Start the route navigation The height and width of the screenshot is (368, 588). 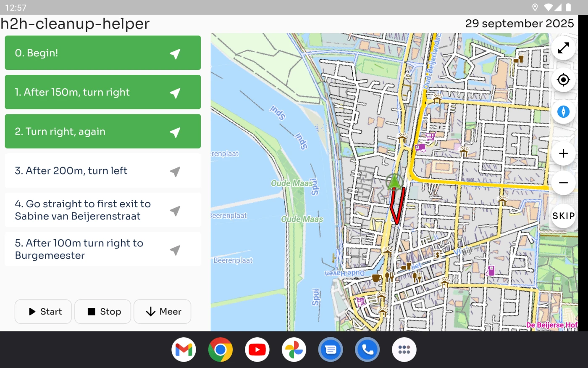tap(43, 312)
